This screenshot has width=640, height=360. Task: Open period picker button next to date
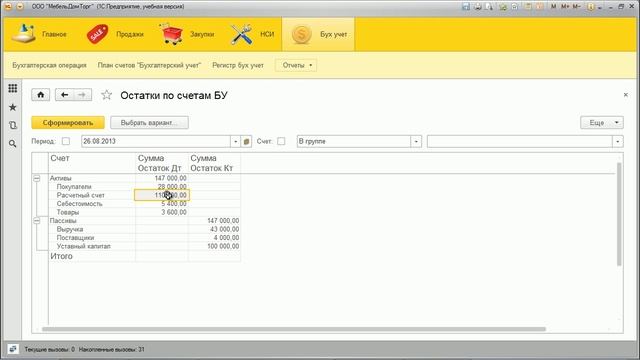tap(246, 141)
